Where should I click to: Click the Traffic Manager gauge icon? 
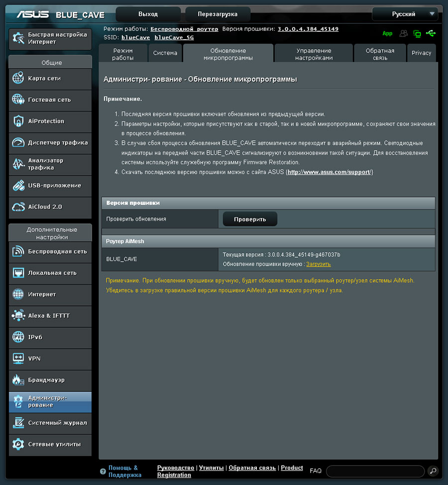click(x=18, y=142)
